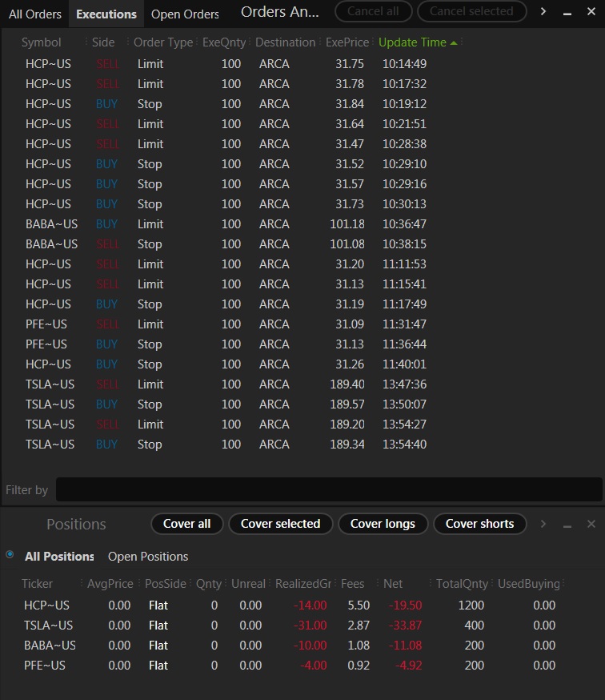The image size is (605, 700).
Task: Sort executions by Side column
Action: pos(103,42)
